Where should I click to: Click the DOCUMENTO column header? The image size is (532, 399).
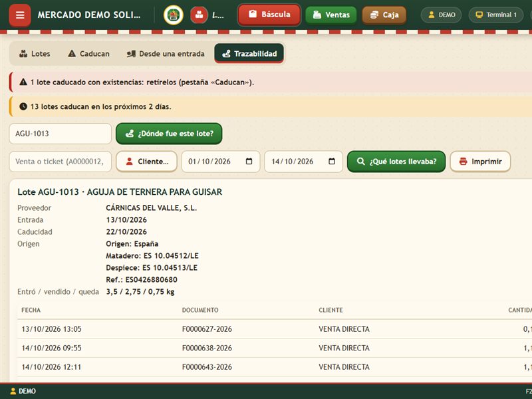coord(200,310)
